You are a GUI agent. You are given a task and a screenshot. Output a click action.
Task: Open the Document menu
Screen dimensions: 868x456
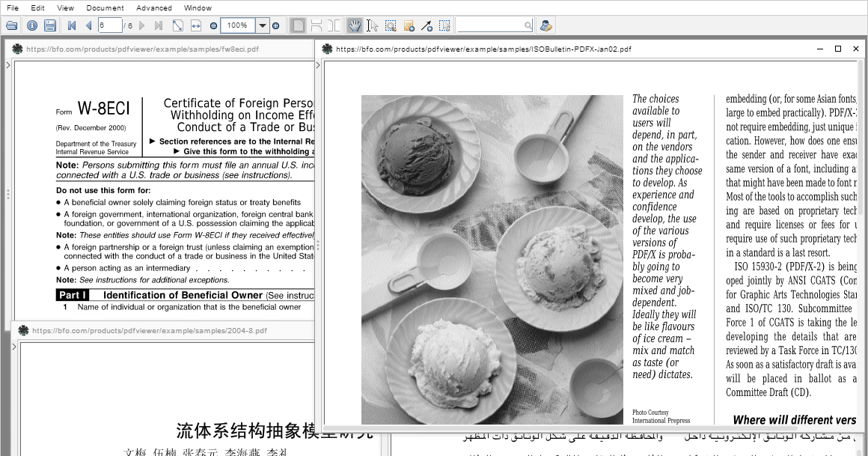[x=105, y=8]
